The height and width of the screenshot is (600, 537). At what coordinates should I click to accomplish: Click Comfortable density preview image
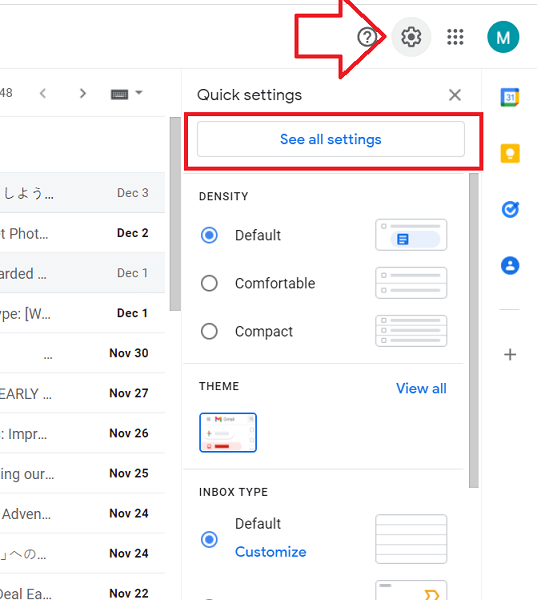pos(411,283)
